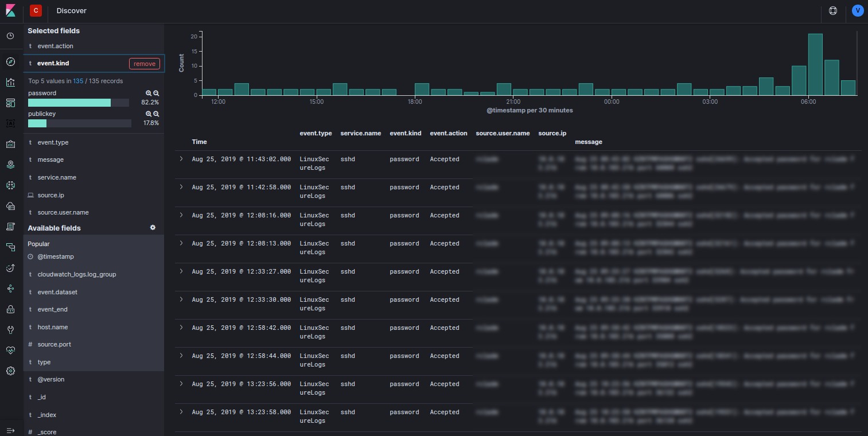This screenshot has width=868, height=436.
Task: Open Dev Tools wrench icon
Action: [10, 330]
